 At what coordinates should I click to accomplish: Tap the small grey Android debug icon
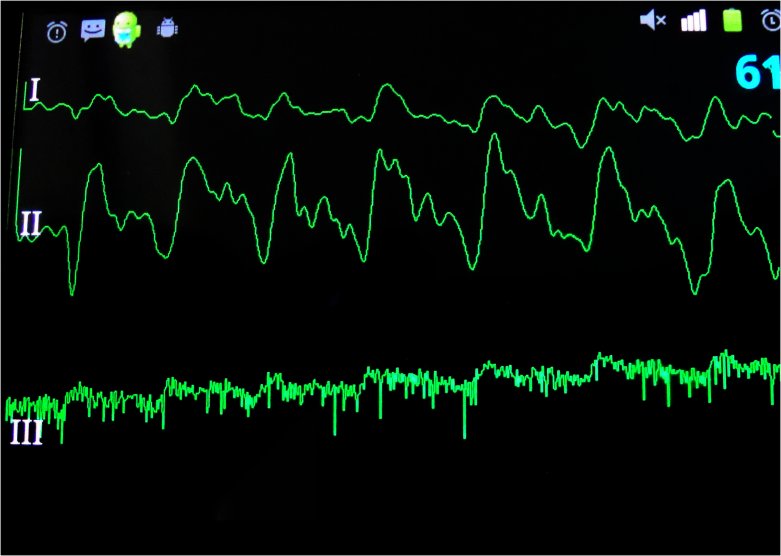[x=167, y=27]
